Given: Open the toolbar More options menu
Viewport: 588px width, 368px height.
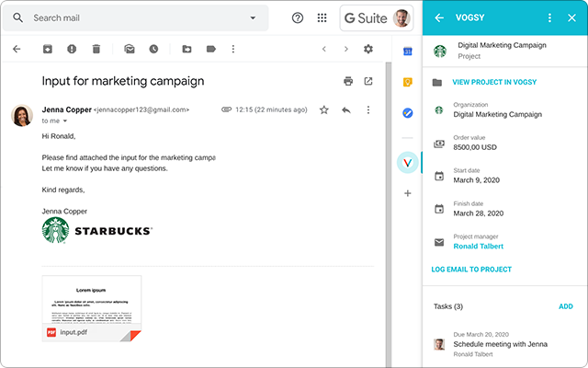Looking at the screenshot, I should click(x=233, y=49).
